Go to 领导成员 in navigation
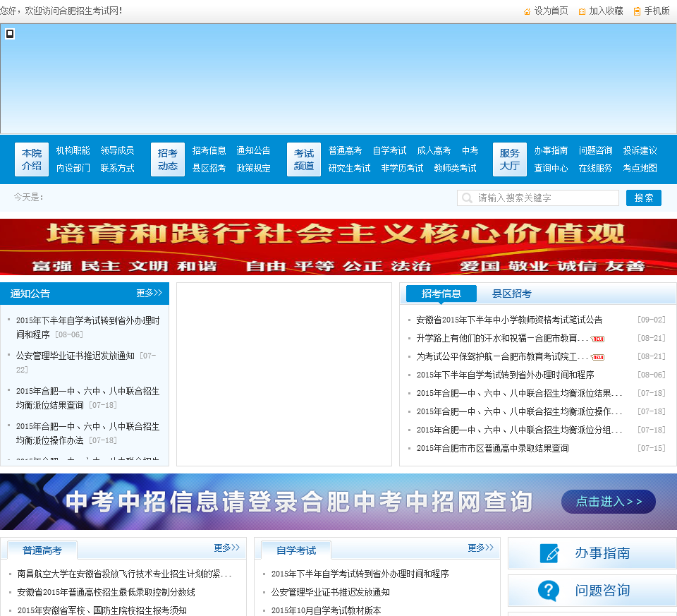The image size is (677, 616). tap(118, 150)
